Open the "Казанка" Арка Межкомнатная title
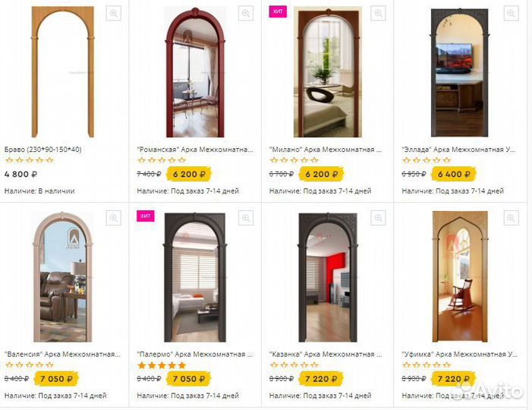This screenshot has height=410, width=532. tap(326, 355)
